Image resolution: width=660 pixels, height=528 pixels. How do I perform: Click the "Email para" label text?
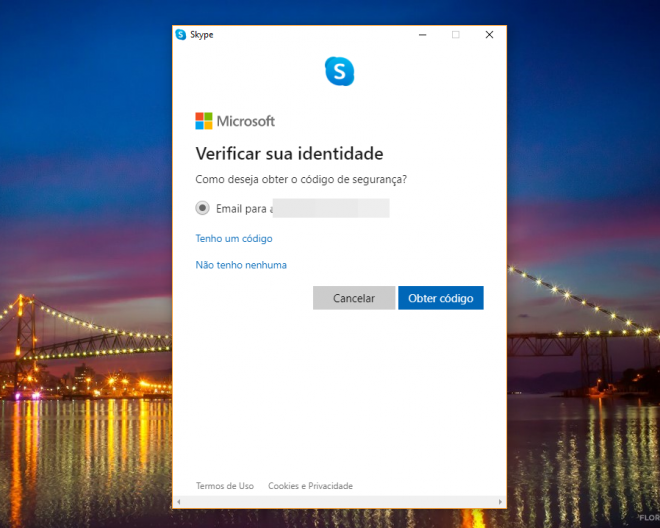[x=241, y=208]
